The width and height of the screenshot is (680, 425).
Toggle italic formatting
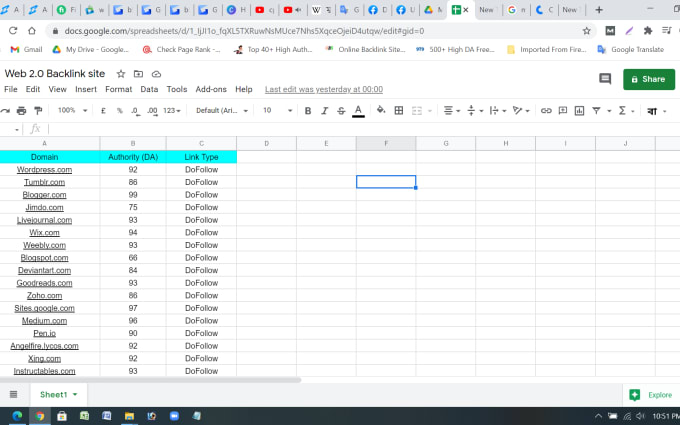[x=324, y=111]
